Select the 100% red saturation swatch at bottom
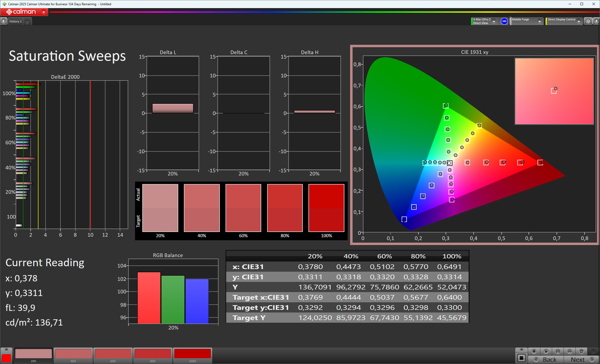 [192, 354]
